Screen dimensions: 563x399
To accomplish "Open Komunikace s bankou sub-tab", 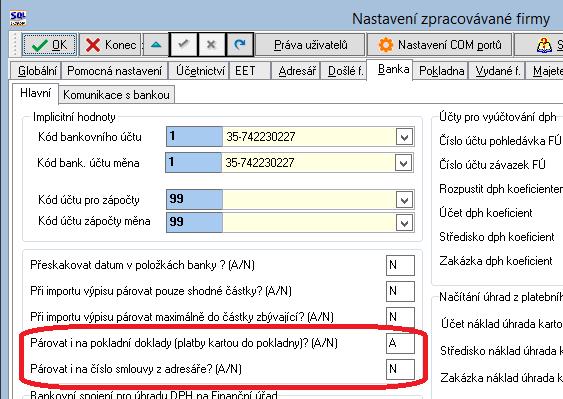I will [x=116, y=95].
